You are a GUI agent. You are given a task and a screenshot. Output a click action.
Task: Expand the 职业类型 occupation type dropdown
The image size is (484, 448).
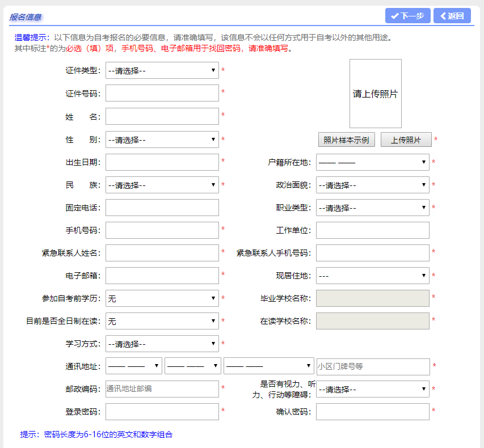372,207
